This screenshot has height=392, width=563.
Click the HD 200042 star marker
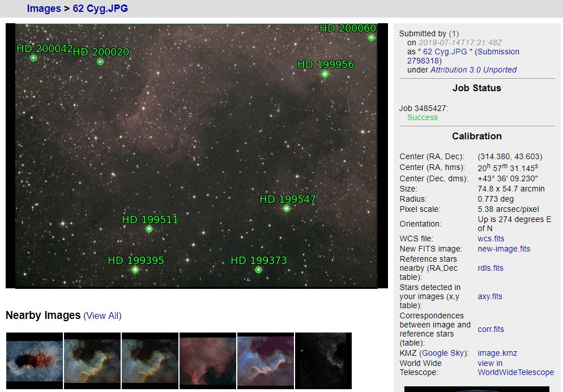[x=34, y=58]
